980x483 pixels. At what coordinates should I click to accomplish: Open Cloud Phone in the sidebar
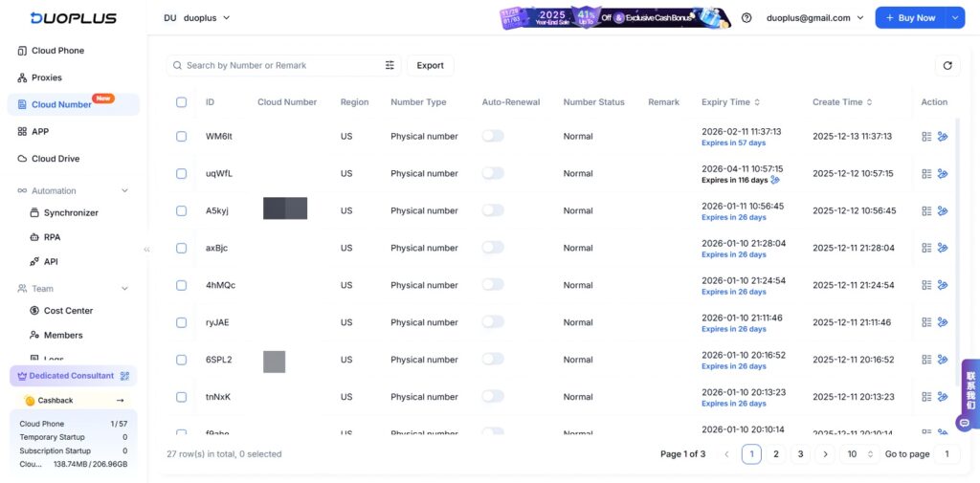point(57,51)
